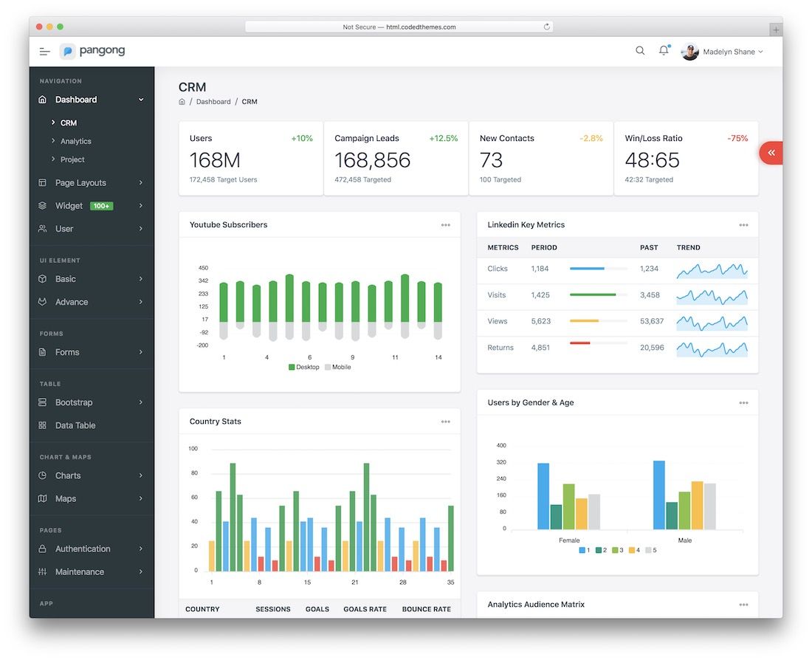Click the browser reload icon

click(x=546, y=27)
